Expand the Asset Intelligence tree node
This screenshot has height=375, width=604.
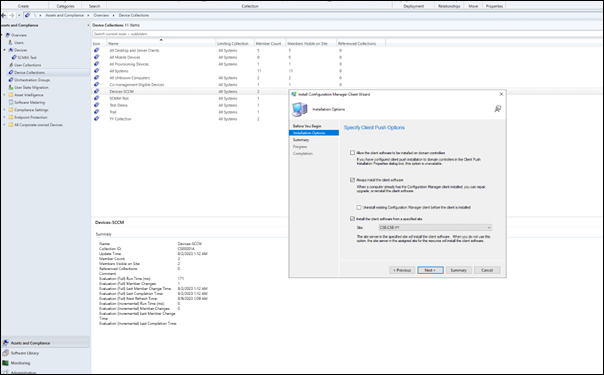[x=4, y=95]
